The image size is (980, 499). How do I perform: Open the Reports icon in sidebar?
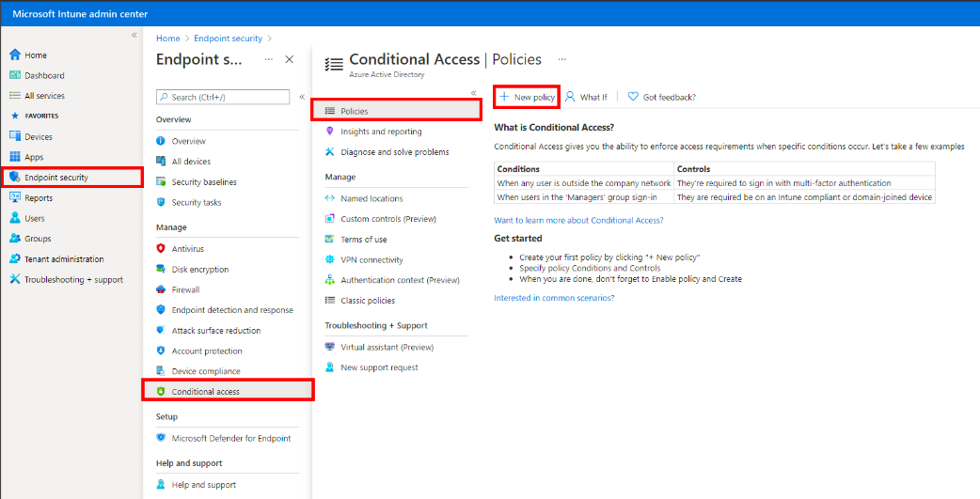(15, 198)
